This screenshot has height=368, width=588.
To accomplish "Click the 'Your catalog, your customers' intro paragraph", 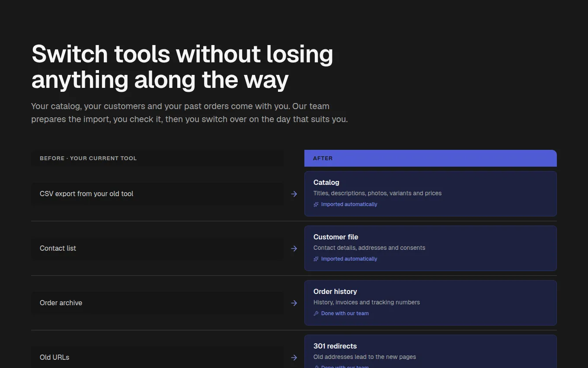I will tap(189, 113).
